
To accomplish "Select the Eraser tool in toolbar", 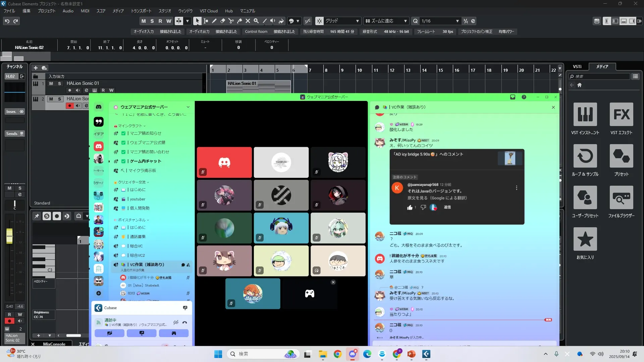I will 223,21.
